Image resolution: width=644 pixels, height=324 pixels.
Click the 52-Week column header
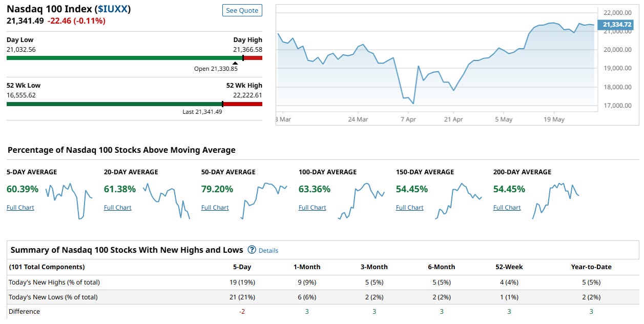click(509, 267)
